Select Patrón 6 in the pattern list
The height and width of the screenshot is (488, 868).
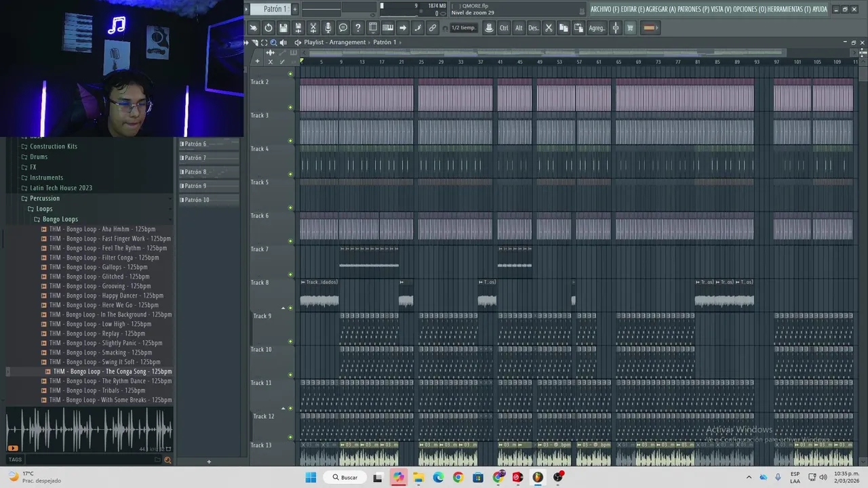209,144
